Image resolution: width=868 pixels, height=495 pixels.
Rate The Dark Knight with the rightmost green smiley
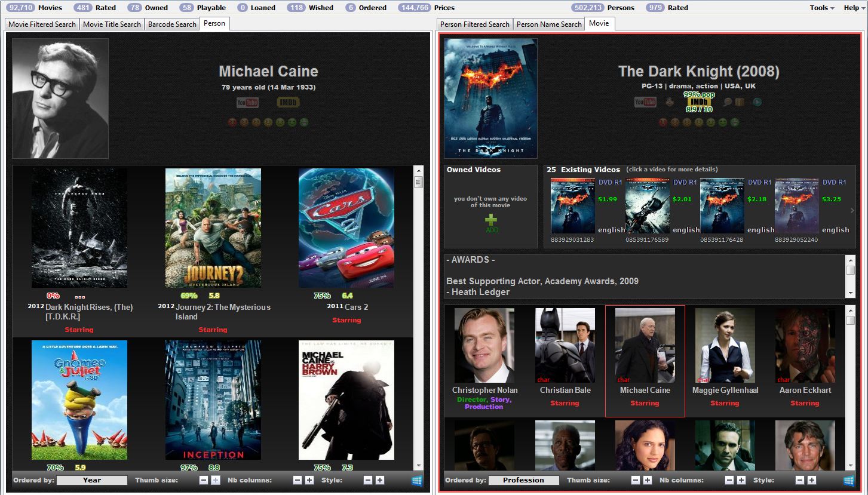(735, 122)
